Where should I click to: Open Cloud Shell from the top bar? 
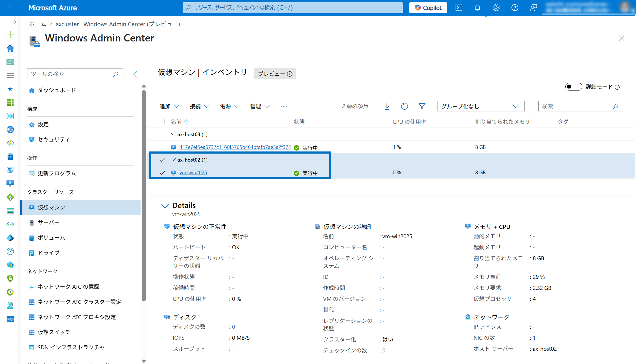pos(459,8)
